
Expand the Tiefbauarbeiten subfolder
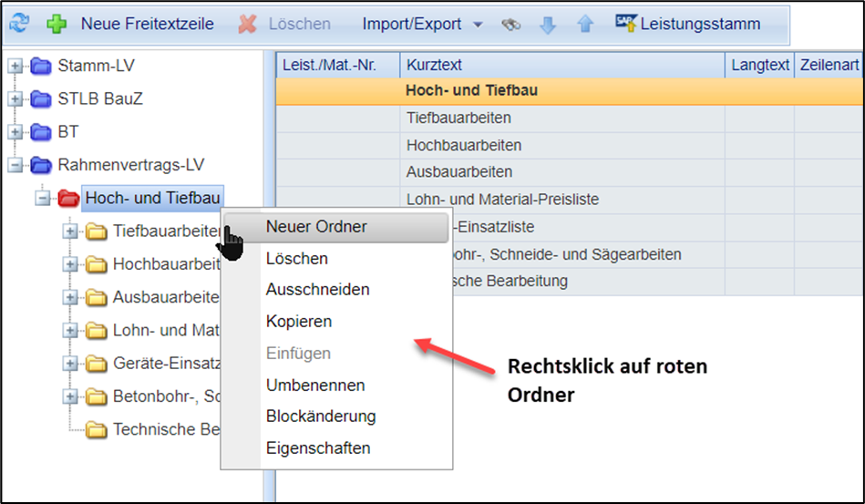(x=70, y=231)
